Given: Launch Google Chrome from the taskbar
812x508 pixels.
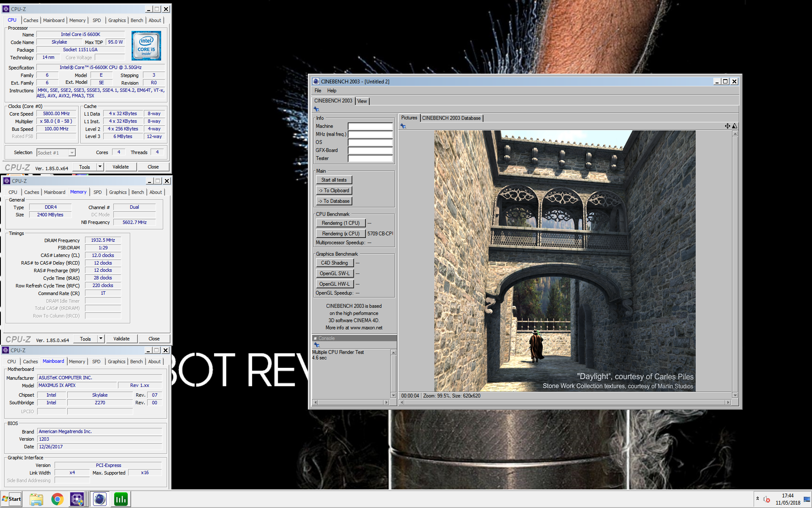Looking at the screenshot, I should [x=57, y=500].
